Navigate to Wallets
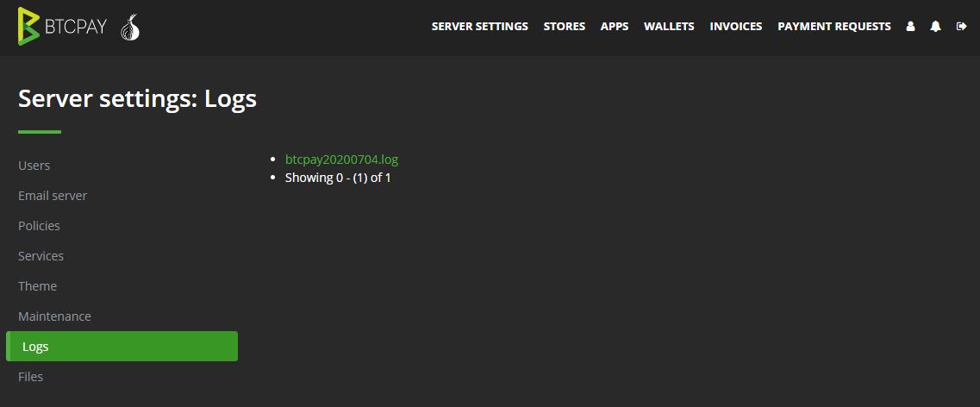This screenshot has width=980, height=407. point(669,26)
